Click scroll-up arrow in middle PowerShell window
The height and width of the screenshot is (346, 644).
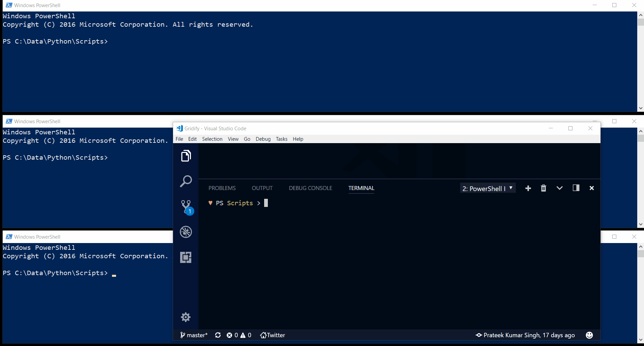click(641, 131)
